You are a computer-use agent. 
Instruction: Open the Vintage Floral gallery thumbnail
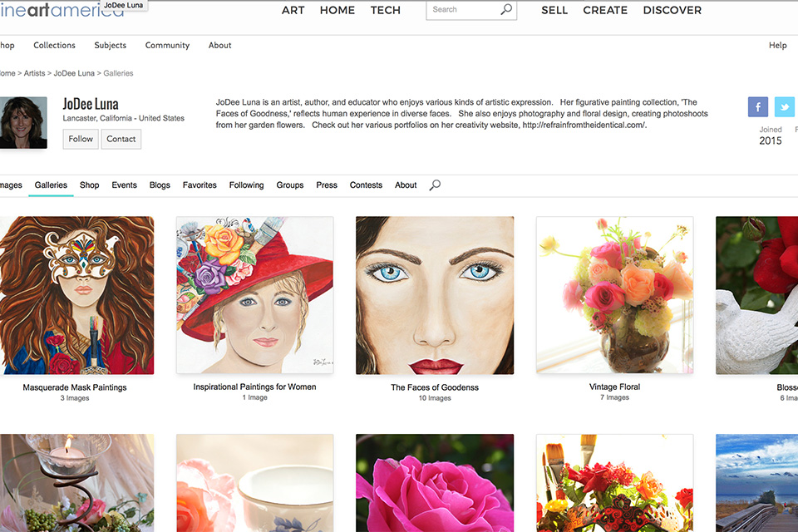tap(614, 295)
